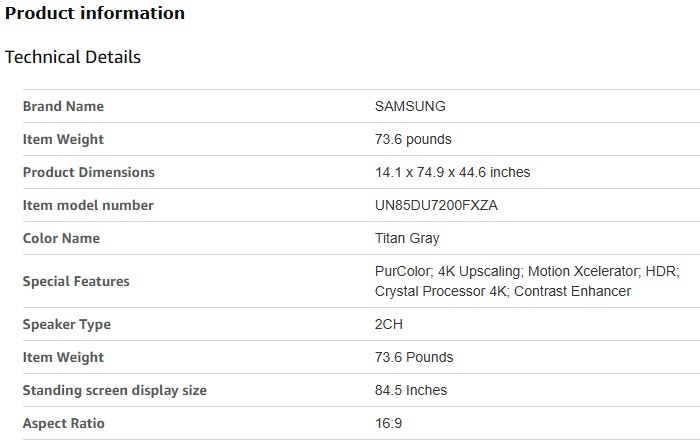This screenshot has height=445, width=700.
Task: Click the 84.5 Inches value
Action: (411, 390)
